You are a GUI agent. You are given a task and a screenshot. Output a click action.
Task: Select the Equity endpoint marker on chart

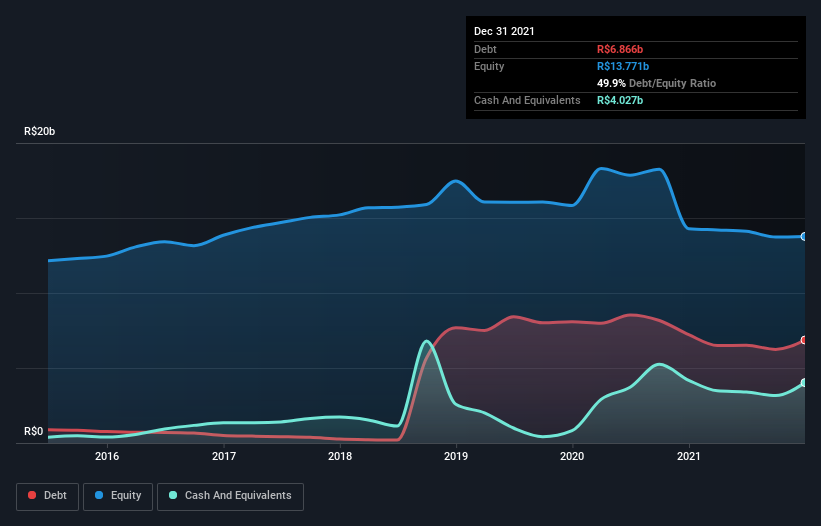point(804,237)
